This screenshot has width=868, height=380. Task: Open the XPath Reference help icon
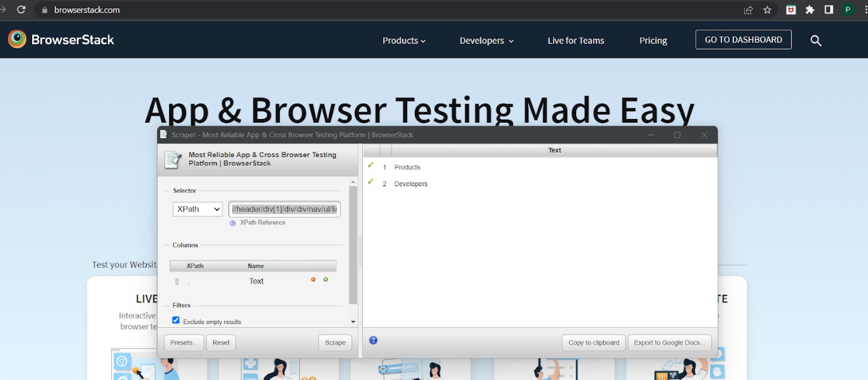pyautogui.click(x=233, y=223)
